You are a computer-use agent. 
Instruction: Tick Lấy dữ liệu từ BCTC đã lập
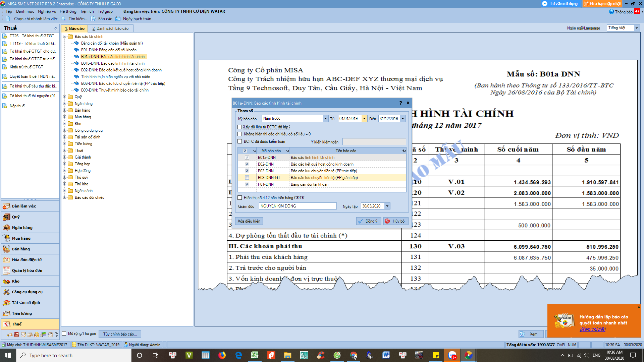239,127
